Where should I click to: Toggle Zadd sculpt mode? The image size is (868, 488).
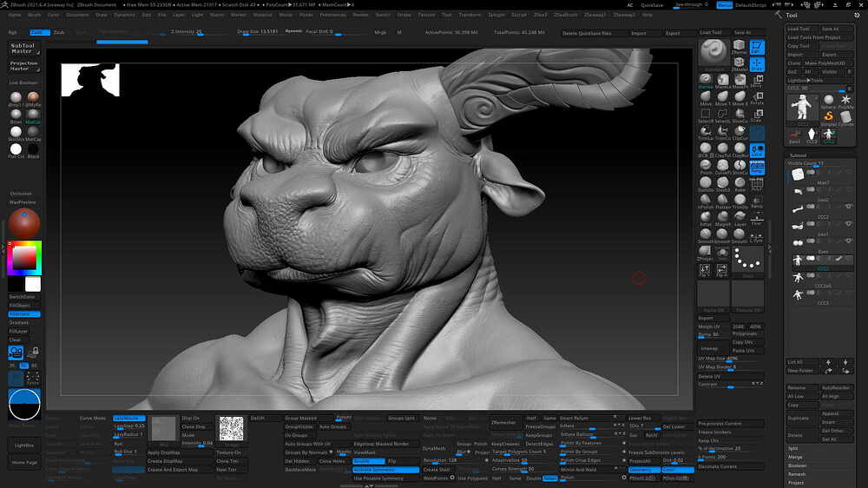click(39, 33)
